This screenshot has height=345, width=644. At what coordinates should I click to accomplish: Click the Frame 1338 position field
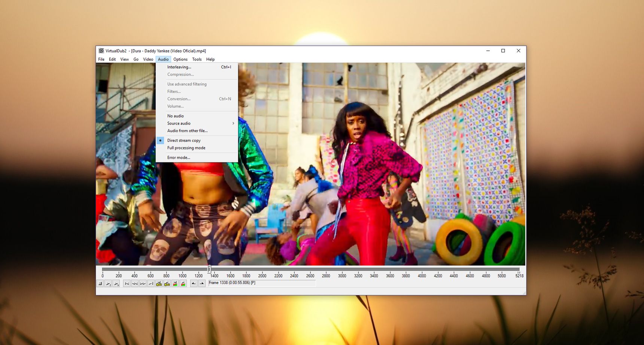coord(262,283)
